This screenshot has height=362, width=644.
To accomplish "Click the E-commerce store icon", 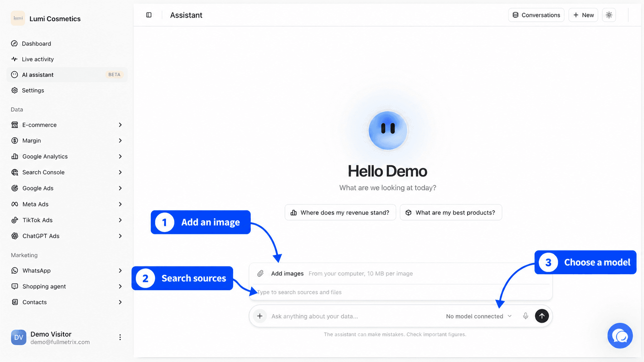I will pyautogui.click(x=15, y=125).
